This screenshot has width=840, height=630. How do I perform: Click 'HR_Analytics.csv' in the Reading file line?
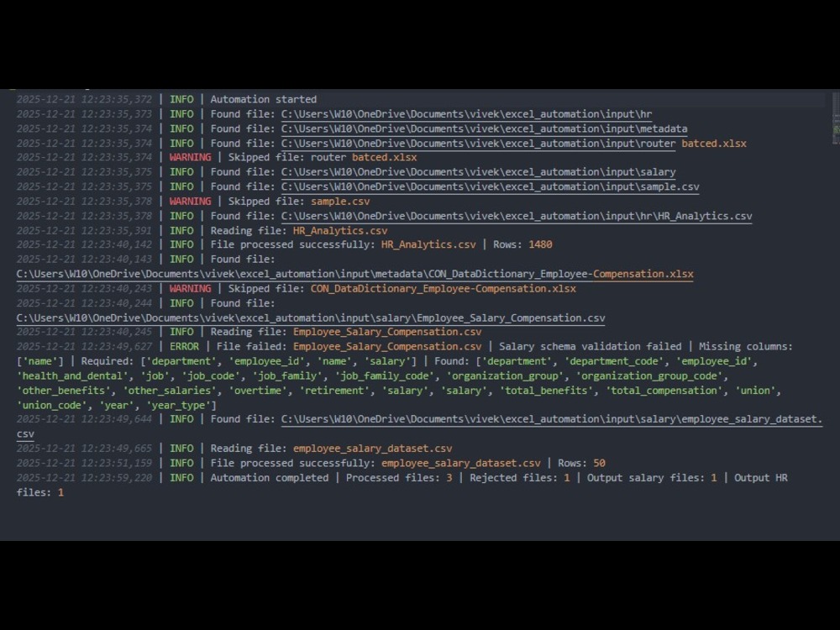click(x=340, y=231)
